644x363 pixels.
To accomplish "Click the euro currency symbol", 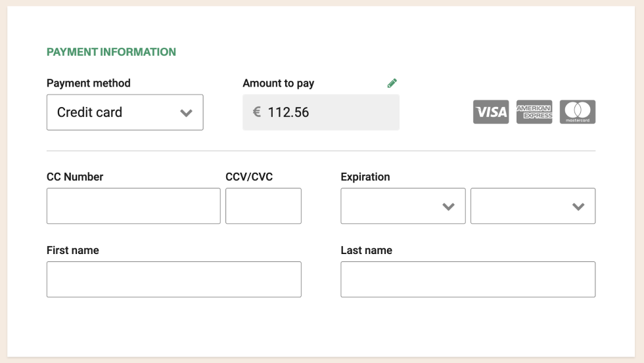I will click(257, 112).
